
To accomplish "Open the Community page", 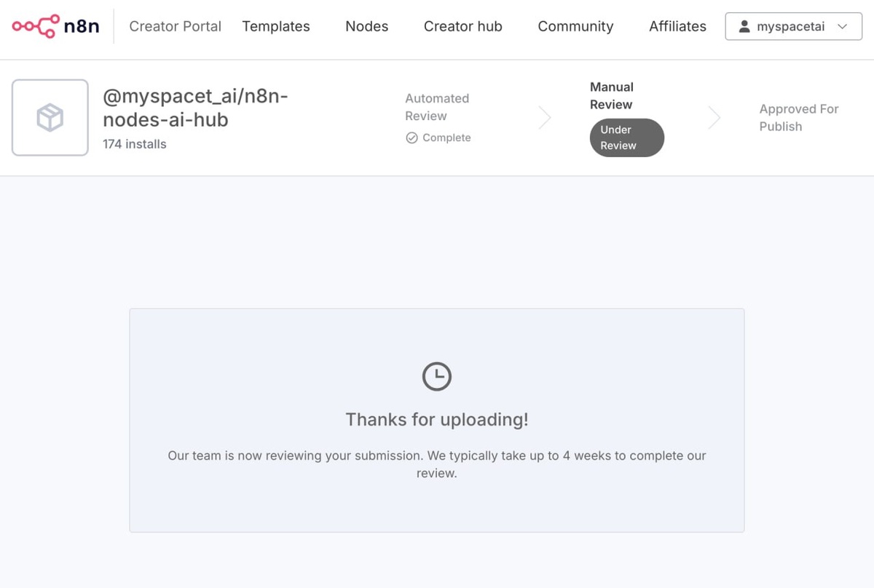I will (575, 26).
